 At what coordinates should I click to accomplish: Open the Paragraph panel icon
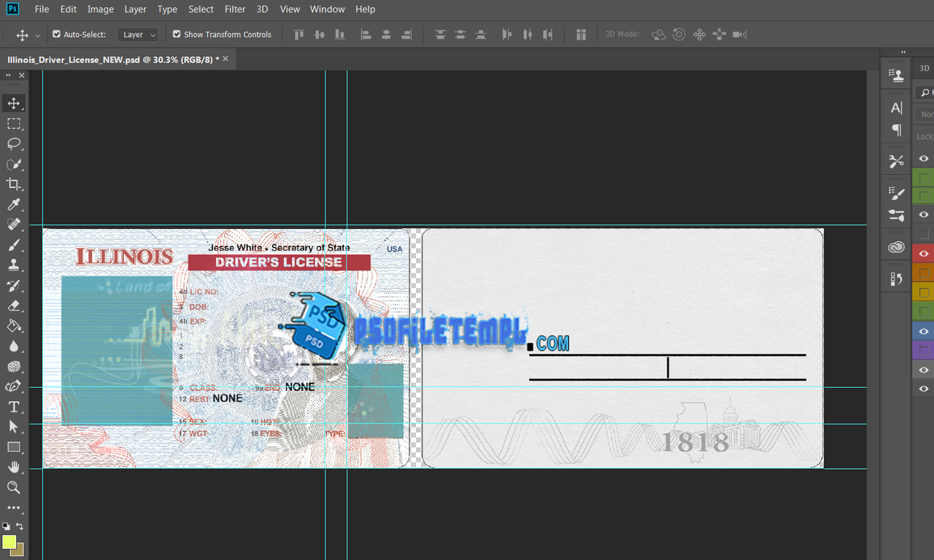click(897, 130)
